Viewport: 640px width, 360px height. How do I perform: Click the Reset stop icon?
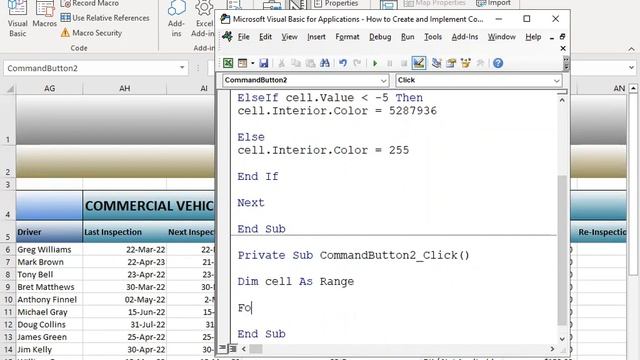404,63
